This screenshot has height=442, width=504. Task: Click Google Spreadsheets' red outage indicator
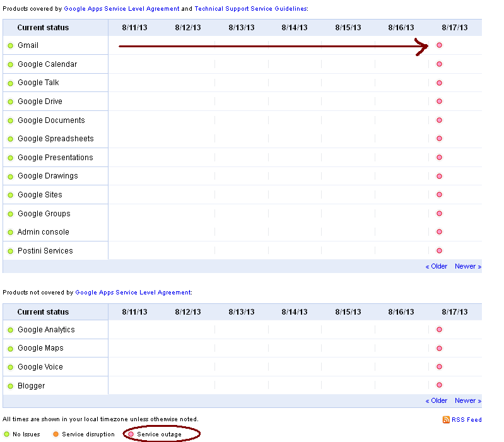439,139
